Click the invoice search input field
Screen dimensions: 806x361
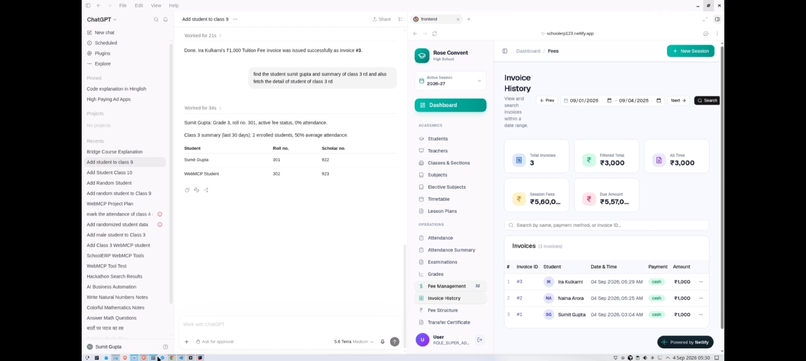pyautogui.click(x=607, y=225)
